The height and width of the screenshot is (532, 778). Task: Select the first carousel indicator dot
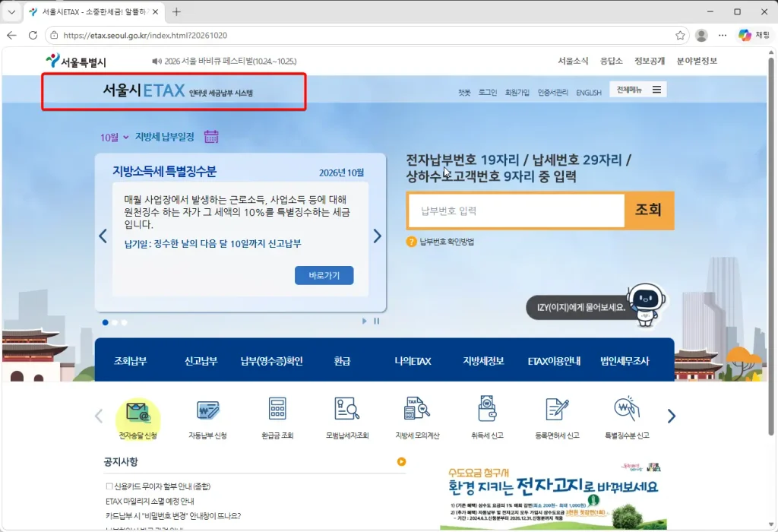pos(105,322)
